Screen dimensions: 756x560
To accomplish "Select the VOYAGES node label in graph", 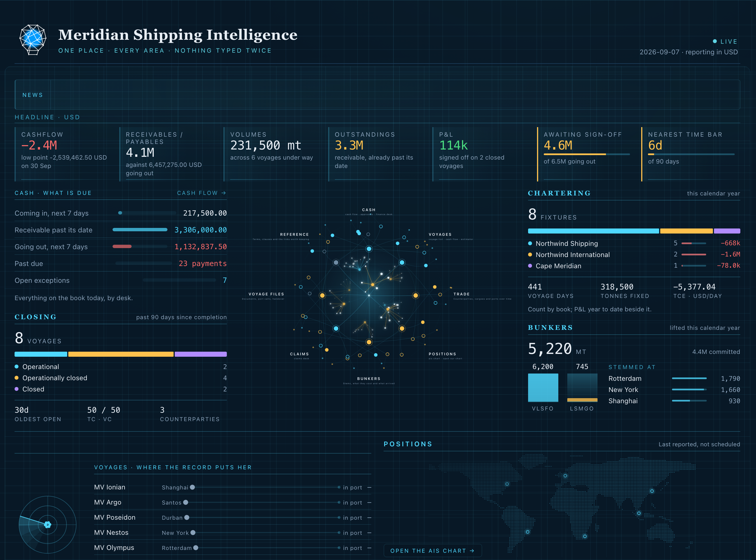I will [x=440, y=234].
